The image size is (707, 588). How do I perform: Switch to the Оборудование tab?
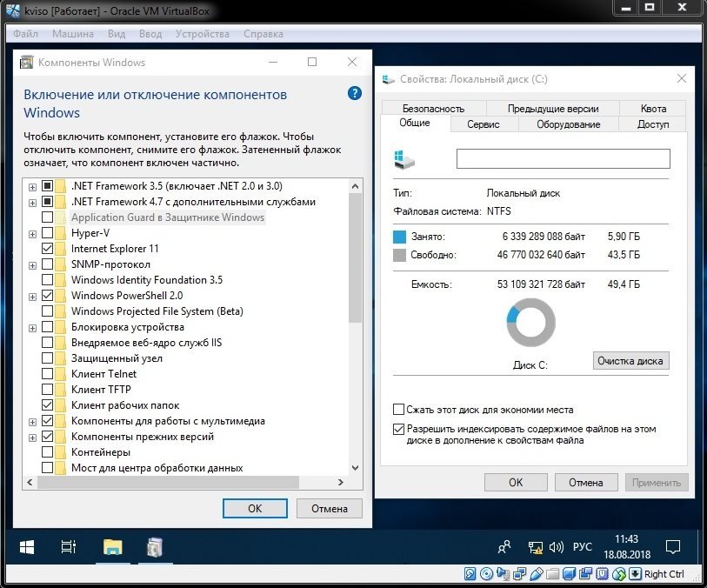pos(568,124)
